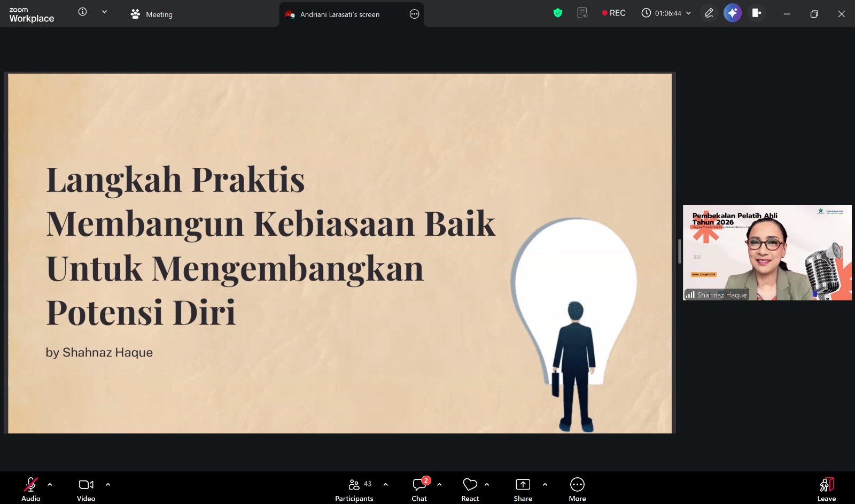Click the panel divider resize handle

679,252
